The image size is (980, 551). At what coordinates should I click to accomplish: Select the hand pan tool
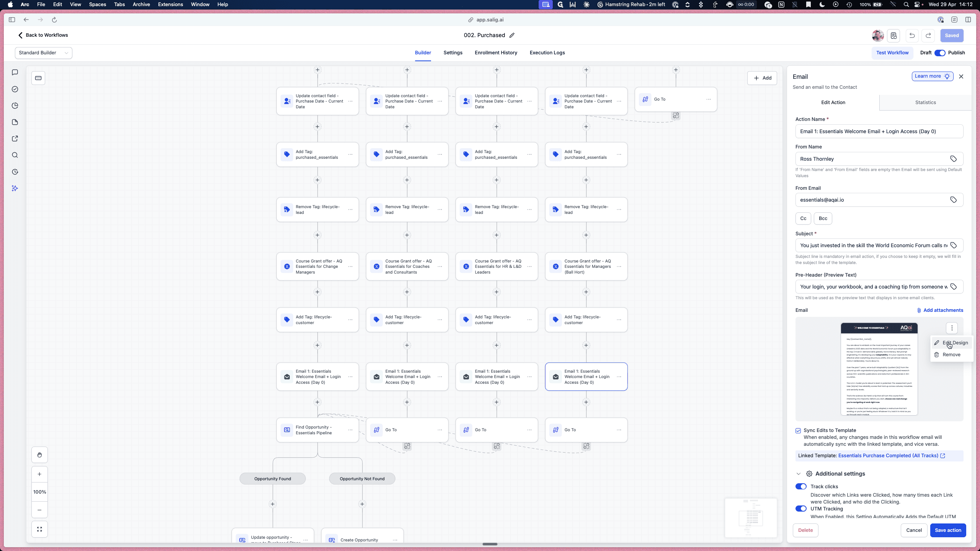tap(39, 455)
